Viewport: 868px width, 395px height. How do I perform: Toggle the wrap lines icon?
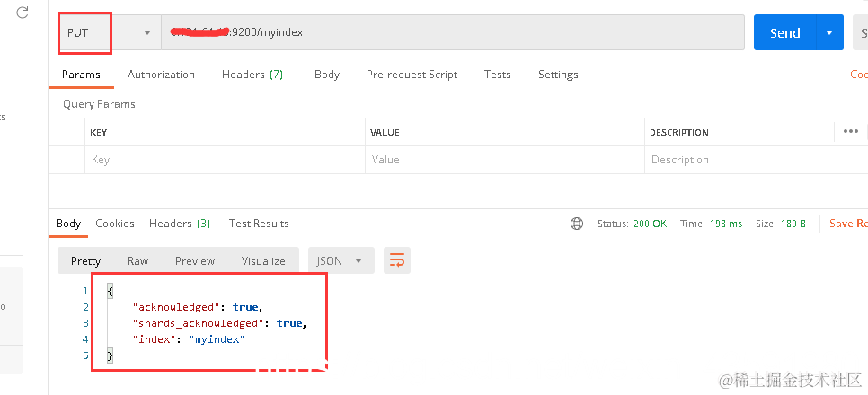pos(397,260)
